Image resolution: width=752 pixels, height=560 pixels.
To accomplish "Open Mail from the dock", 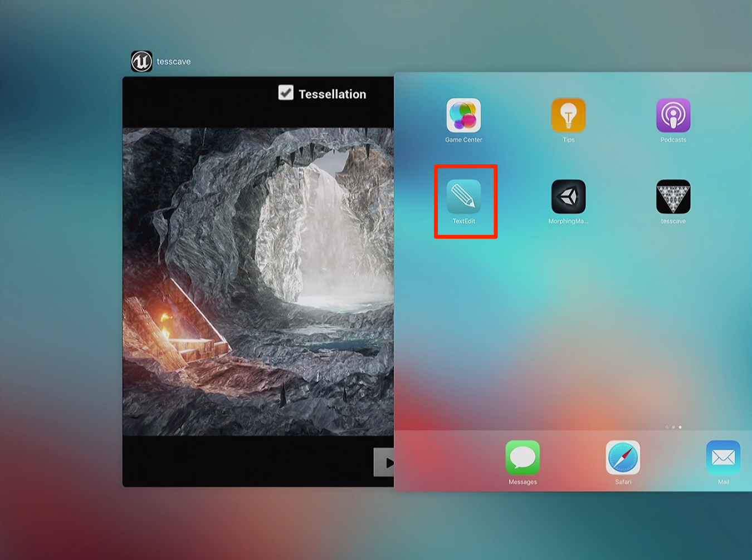I will (x=723, y=458).
